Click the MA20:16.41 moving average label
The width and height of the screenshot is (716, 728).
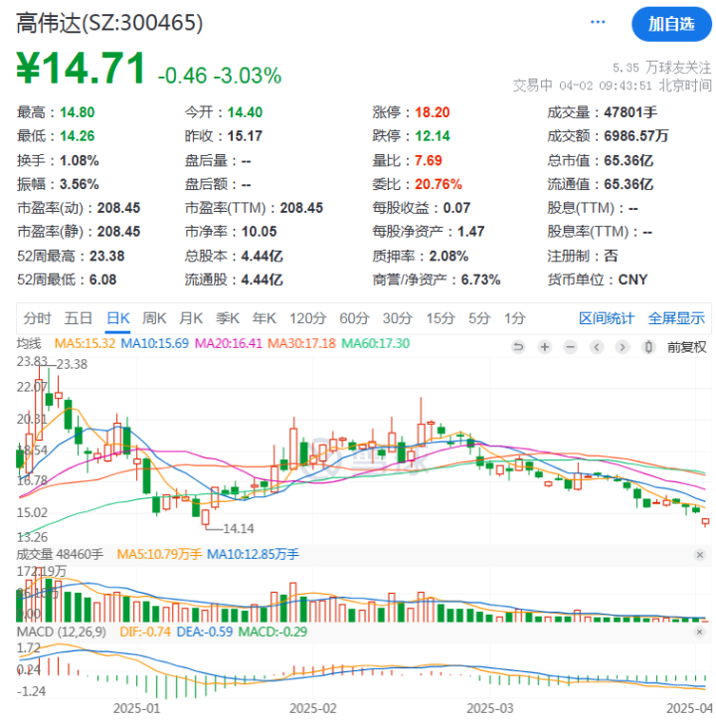click(x=229, y=343)
